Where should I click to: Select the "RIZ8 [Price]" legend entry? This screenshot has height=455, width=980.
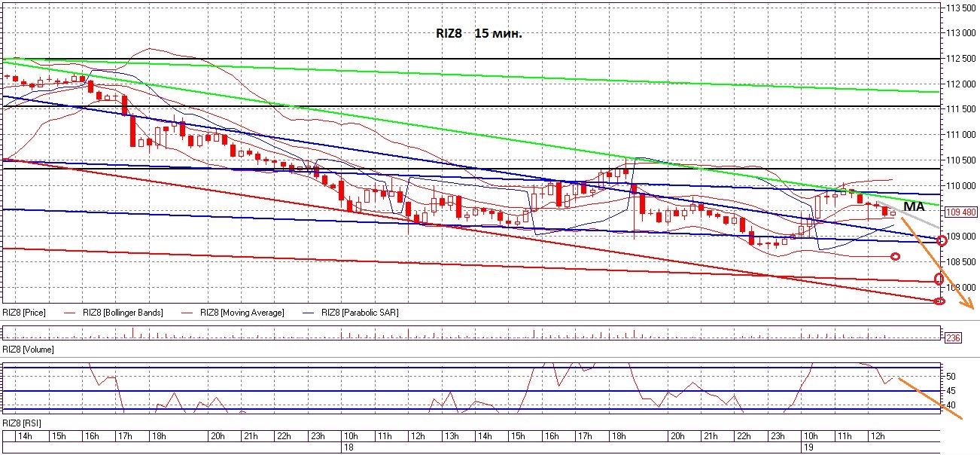click(x=24, y=312)
